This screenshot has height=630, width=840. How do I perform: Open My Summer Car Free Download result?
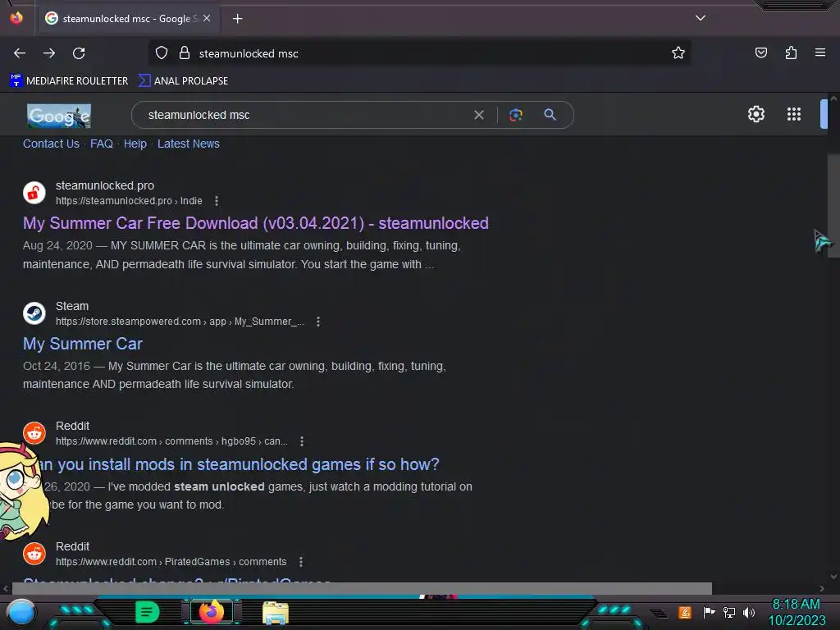(x=256, y=223)
